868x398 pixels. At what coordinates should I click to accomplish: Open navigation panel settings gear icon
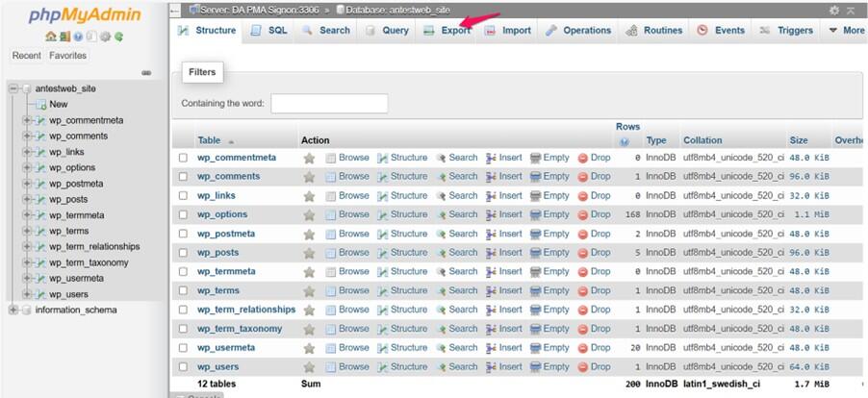[105, 37]
